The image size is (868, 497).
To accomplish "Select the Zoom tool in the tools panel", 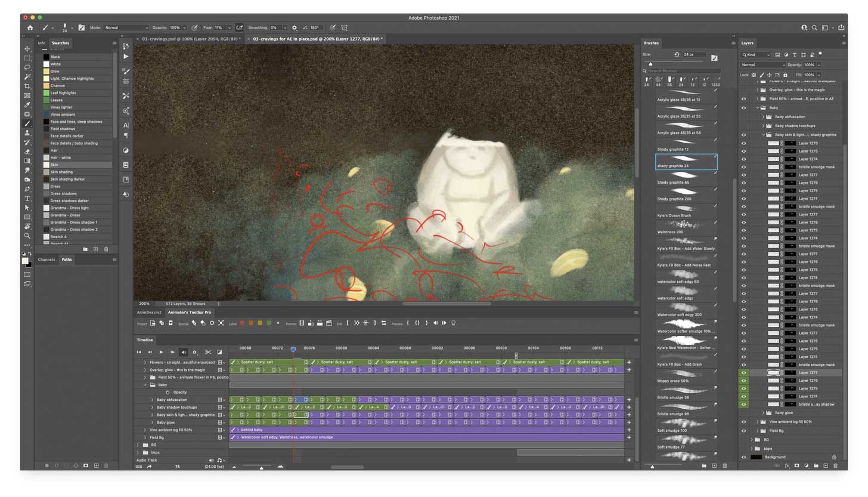I will point(27,236).
